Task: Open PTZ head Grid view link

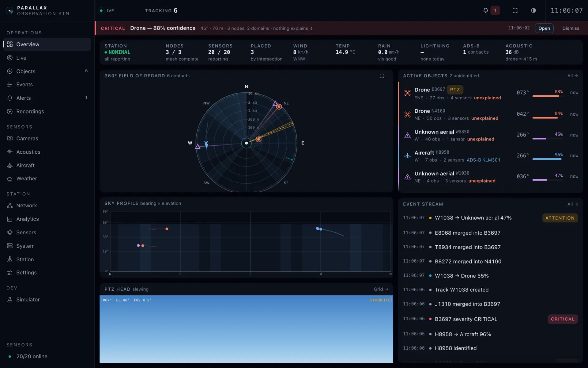Action: click(381, 289)
